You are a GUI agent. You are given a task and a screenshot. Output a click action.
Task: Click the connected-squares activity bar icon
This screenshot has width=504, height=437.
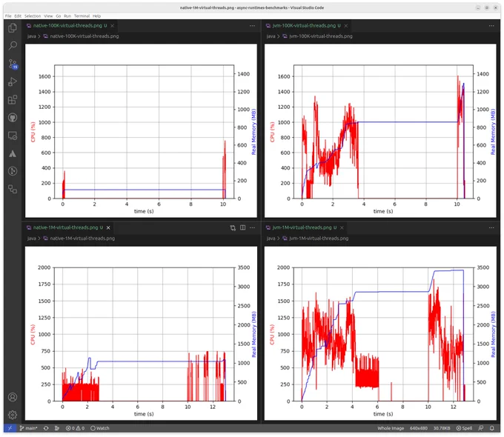click(x=13, y=189)
